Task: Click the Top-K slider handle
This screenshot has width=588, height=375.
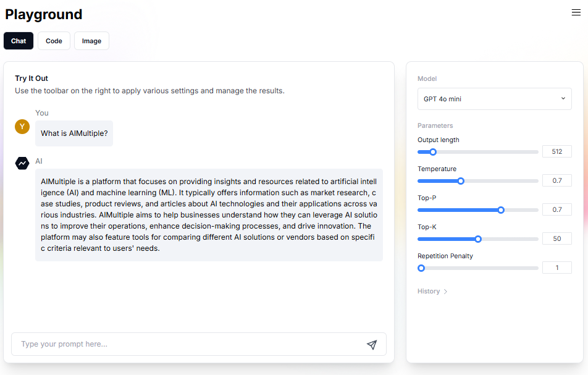Action: pyautogui.click(x=478, y=239)
